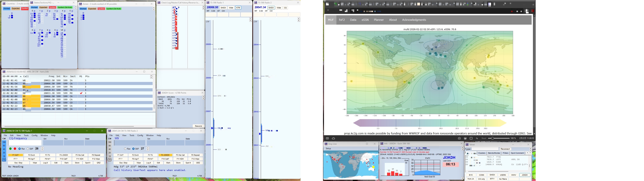Increase CW speed stepper in Radio 1
The width and height of the screenshot is (644, 181).
tap(42, 148)
